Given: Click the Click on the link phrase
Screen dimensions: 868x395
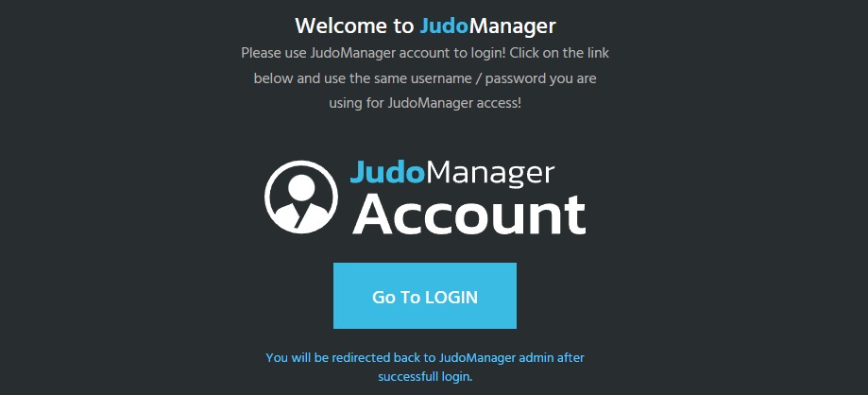Looking at the screenshot, I should click(559, 54).
